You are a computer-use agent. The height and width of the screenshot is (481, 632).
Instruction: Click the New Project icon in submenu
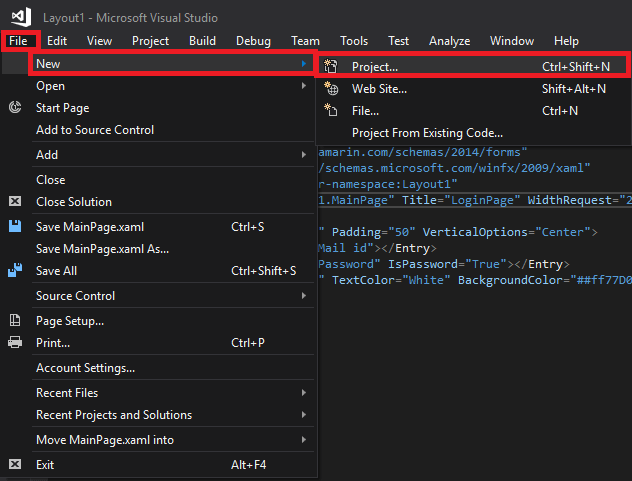click(331, 67)
